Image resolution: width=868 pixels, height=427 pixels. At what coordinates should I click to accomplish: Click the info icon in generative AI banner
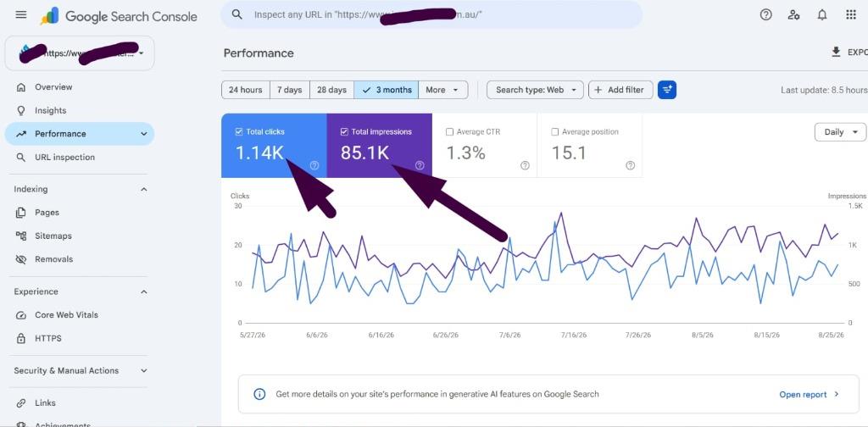tap(259, 394)
